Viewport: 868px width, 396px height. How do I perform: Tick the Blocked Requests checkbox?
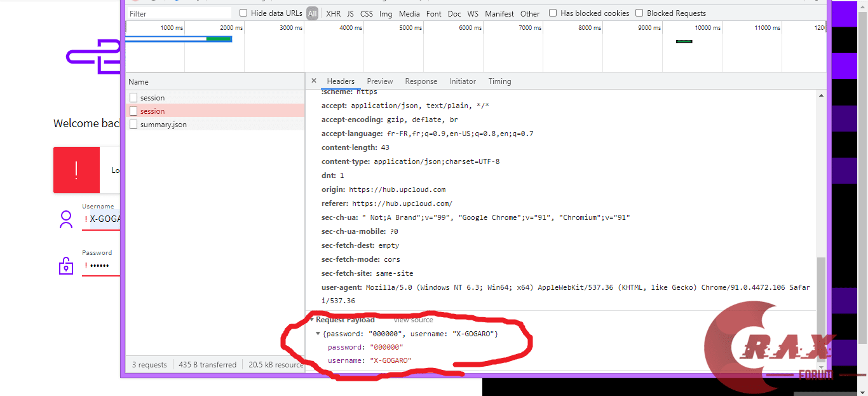coord(639,13)
